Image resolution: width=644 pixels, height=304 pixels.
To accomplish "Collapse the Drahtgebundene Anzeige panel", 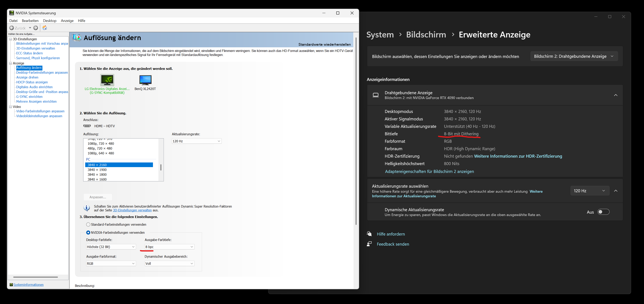I will [x=616, y=95].
